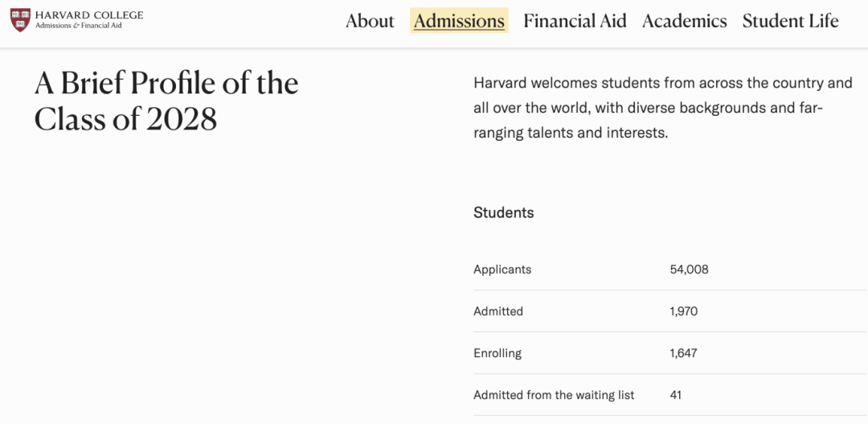
Task: Select the Admitted row label
Action: (498, 311)
